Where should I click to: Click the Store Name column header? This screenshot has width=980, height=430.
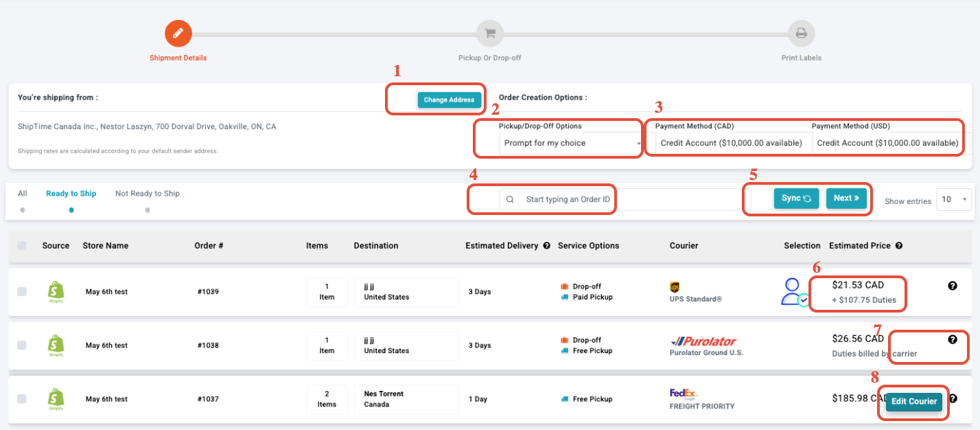point(105,246)
